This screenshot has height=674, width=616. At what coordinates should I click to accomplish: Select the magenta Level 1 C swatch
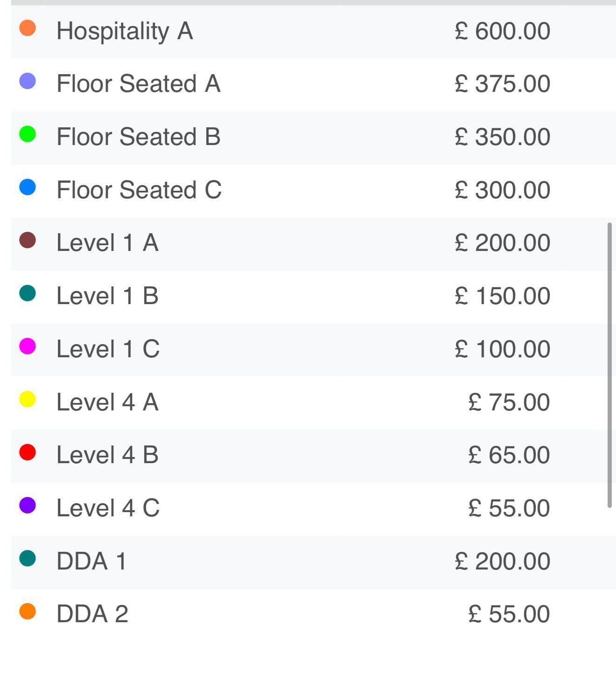coord(28,347)
